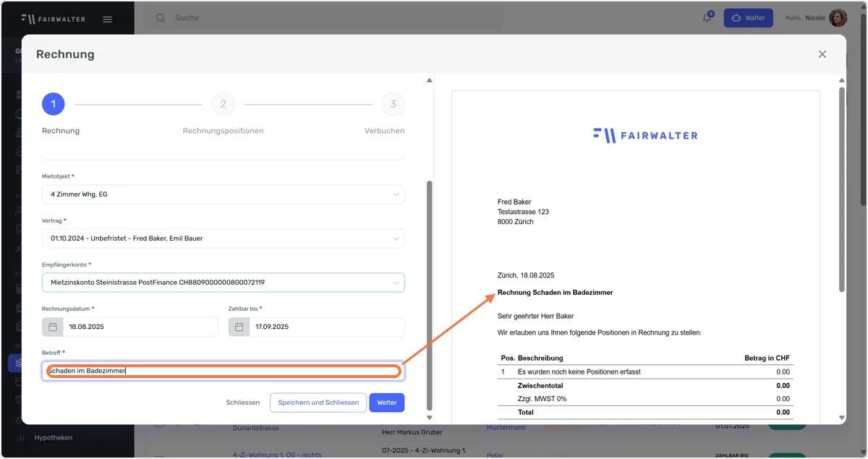Expand the Mietobjekt dropdown
The width and height of the screenshot is (868, 459).
tap(224, 194)
